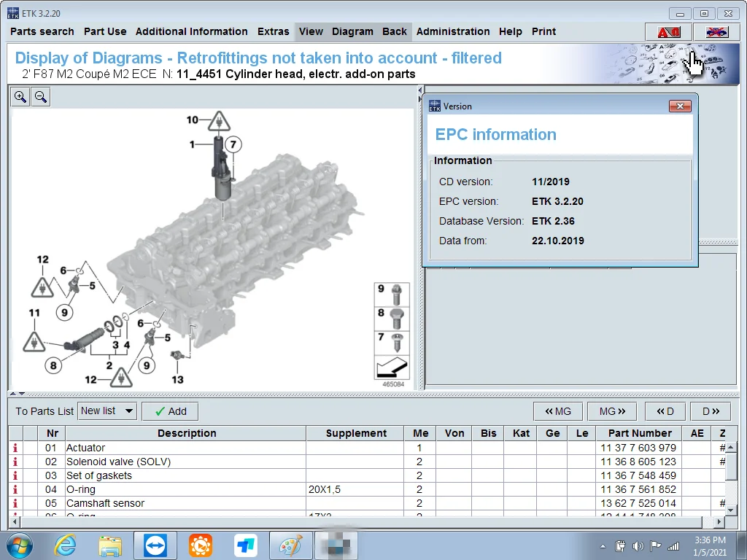Zoom in on the diagram
Image resolution: width=747 pixels, height=560 pixels.
pyautogui.click(x=20, y=97)
